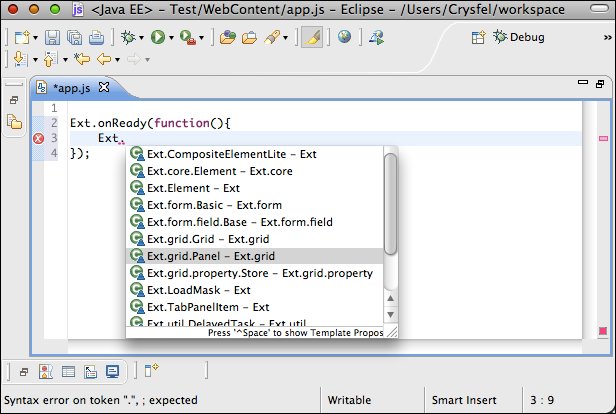Close the app.js editor tab

pyautogui.click(x=104, y=87)
